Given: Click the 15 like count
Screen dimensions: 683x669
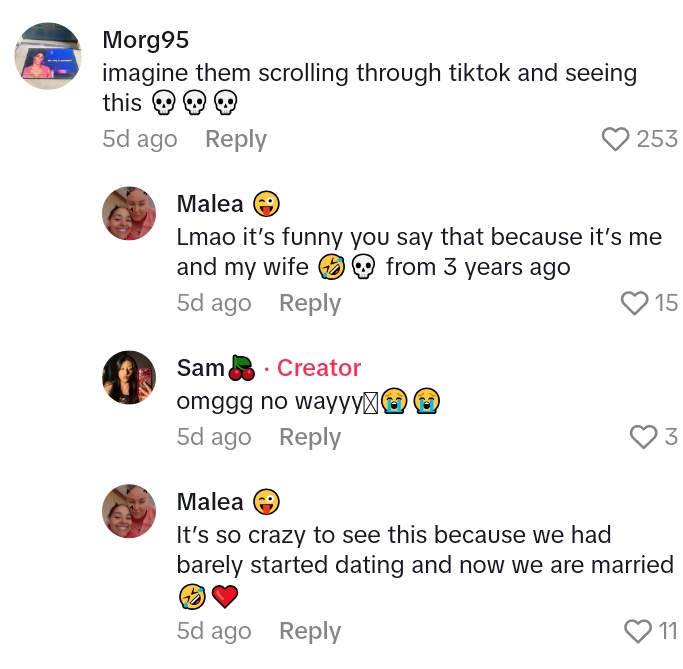Looking at the screenshot, I should [666, 303].
